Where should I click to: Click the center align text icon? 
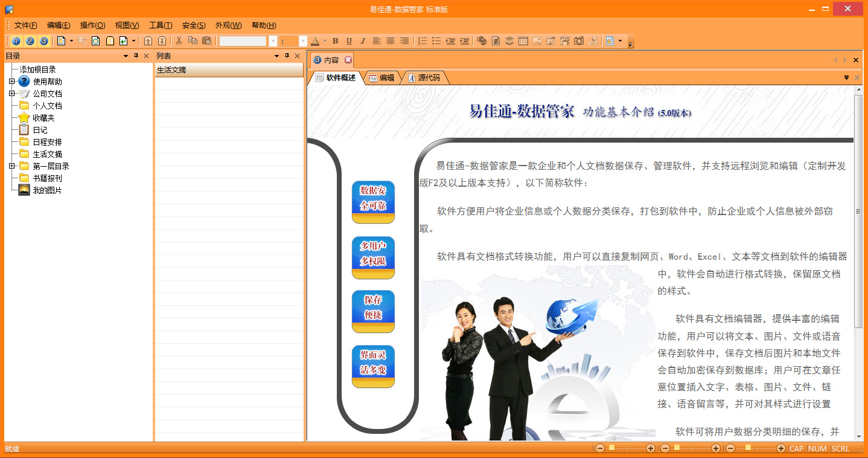coord(391,41)
